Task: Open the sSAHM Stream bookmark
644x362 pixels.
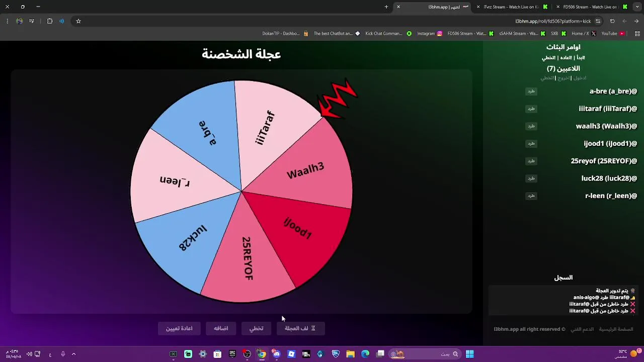Action: coord(522,34)
